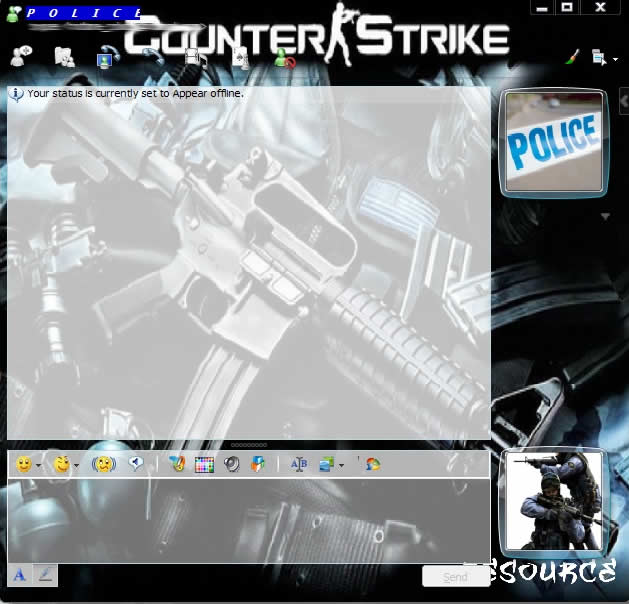629x604 pixels.
Task: Start a video call with the contact
Action: [108, 57]
